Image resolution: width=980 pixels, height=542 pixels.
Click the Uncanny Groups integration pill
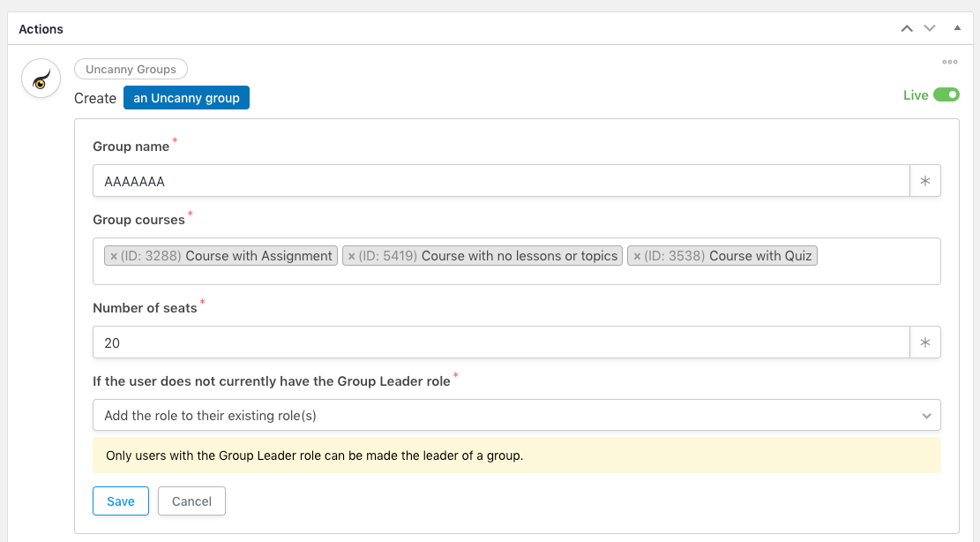[x=131, y=70]
